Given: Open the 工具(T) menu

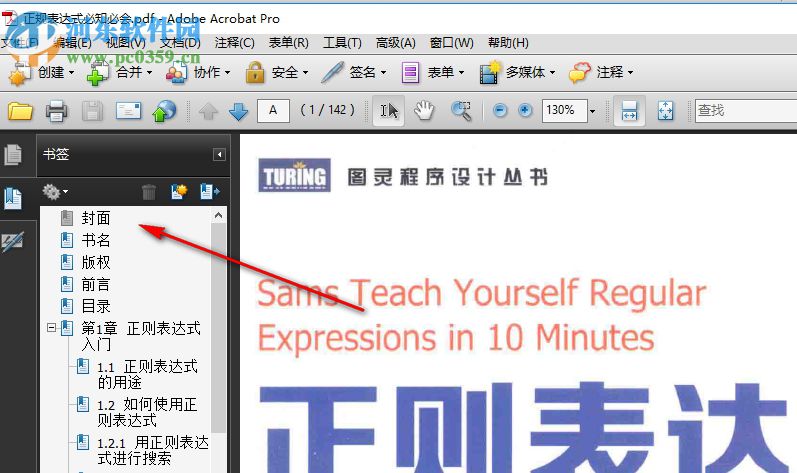Looking at the screenshot, I should 343,43.
